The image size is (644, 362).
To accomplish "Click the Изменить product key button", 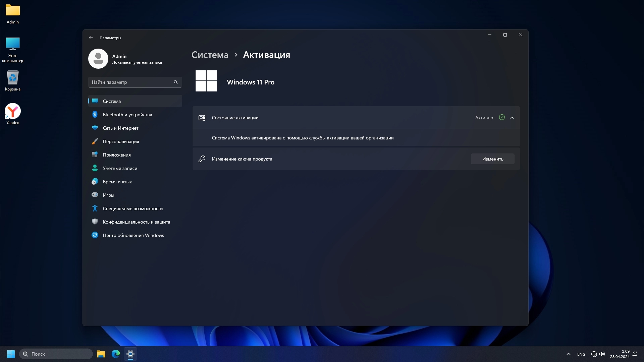I will [492, 159].
